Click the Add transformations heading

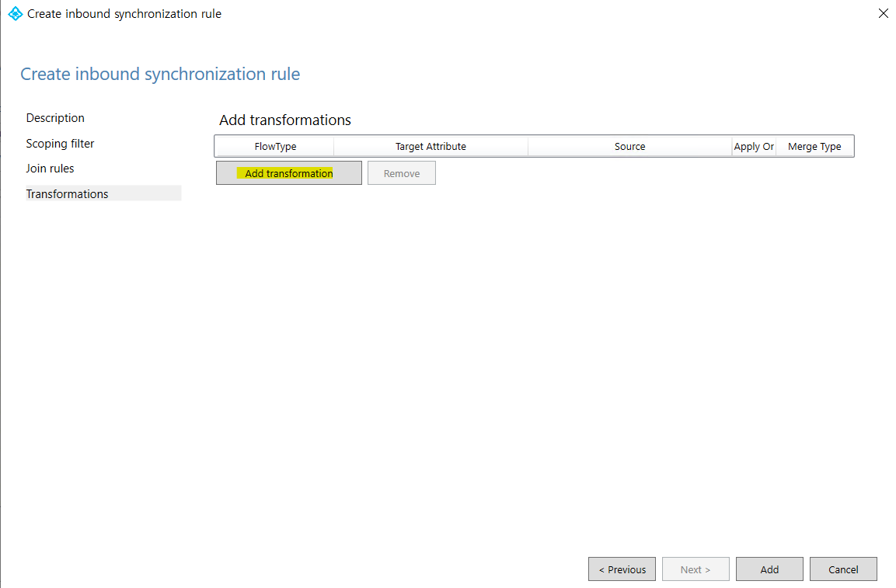click(285, 120)
